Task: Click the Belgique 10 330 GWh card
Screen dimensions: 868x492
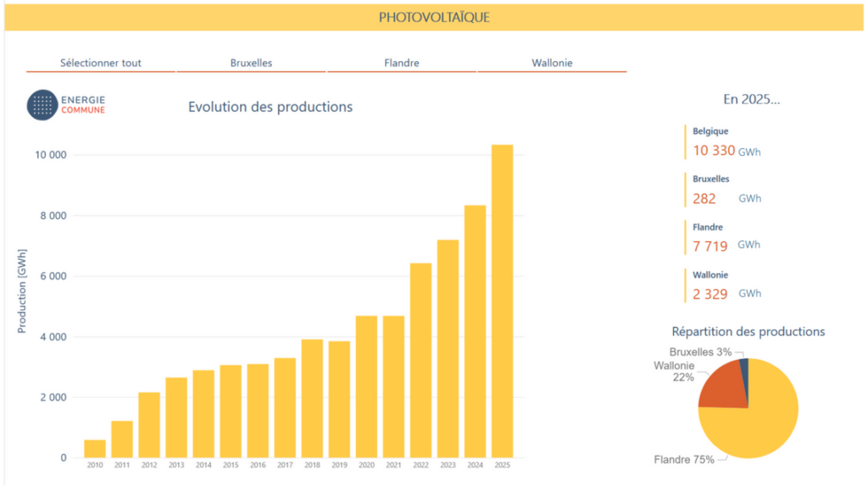Action: click(725, 142)
